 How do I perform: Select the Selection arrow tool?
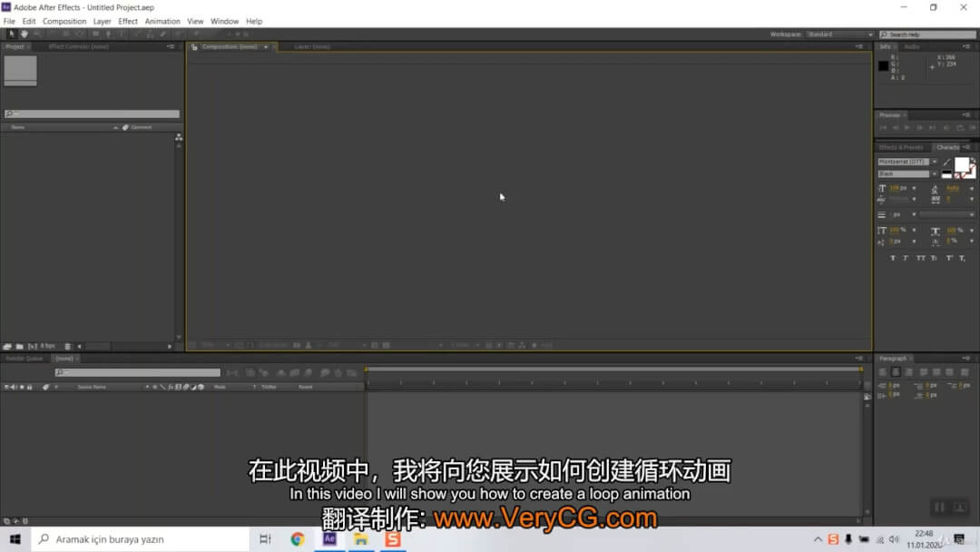(11, 34)
